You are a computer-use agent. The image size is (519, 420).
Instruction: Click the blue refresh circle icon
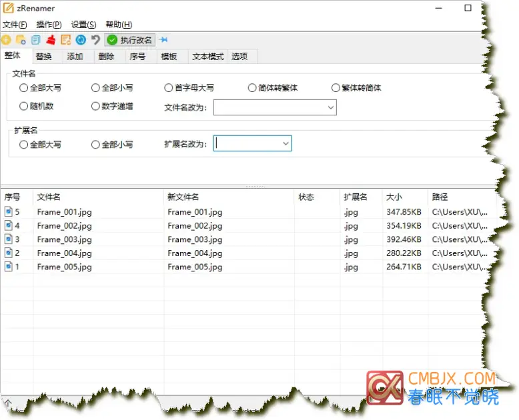tap(81, 40)
